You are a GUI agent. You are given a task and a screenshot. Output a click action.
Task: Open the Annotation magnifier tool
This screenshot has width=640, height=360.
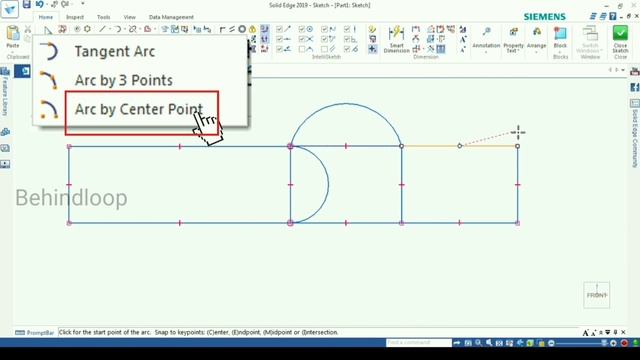(486, 32)
